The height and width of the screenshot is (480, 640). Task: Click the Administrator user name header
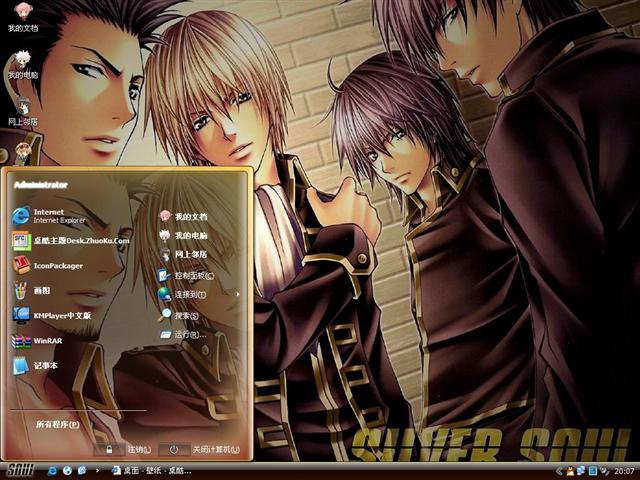(x=41, y=185)
